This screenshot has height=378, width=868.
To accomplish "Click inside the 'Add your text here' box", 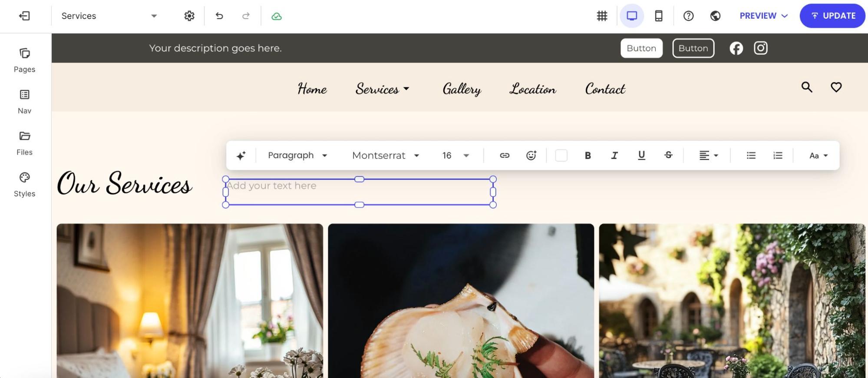I will pos(359,192).
